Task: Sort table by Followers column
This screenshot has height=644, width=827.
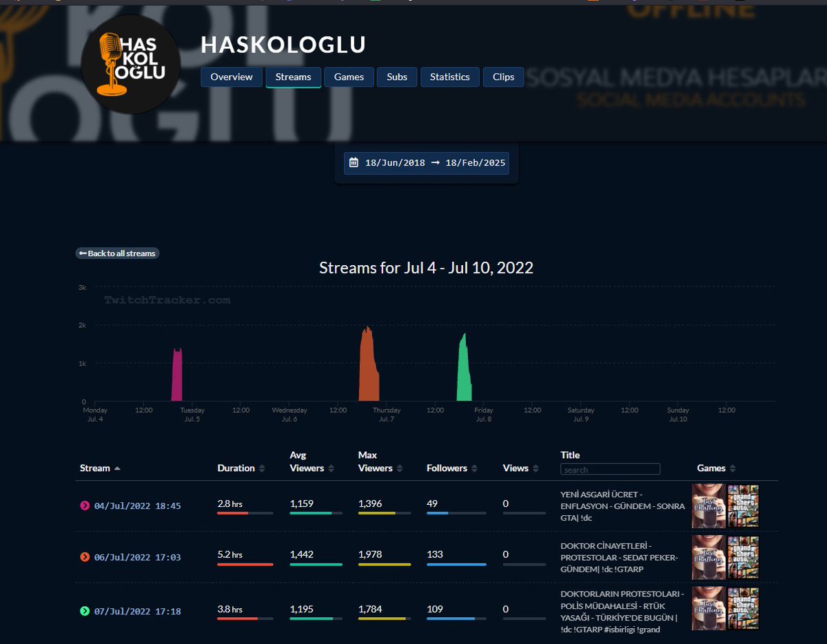Action: 451,468
